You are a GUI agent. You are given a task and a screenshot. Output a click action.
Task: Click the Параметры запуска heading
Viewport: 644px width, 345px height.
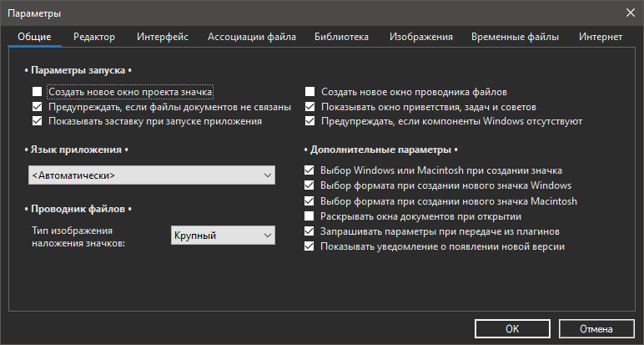click(78, 70)
